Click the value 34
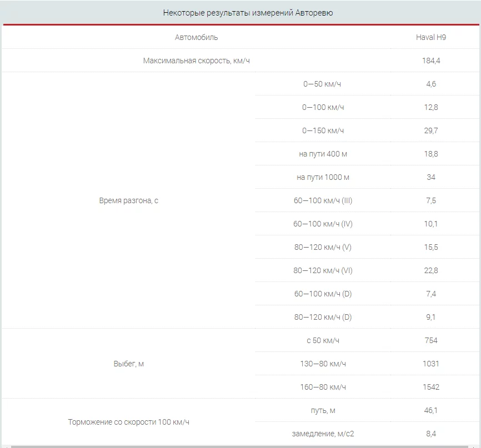The width and height of the screenshot is (481, 448). (431, 177)
